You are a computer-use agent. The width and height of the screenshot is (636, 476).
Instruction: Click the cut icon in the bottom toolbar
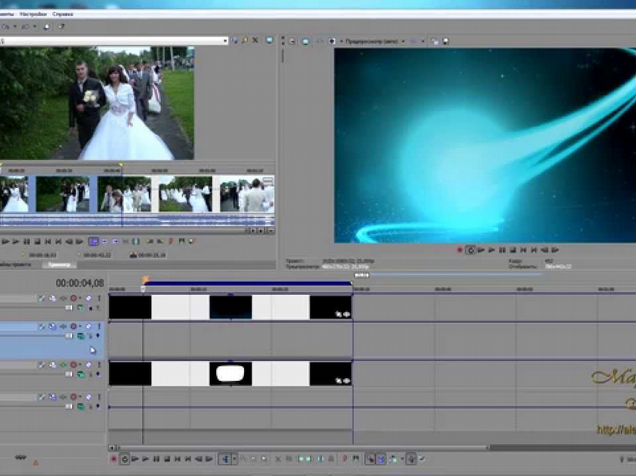[x=278, y=459]
